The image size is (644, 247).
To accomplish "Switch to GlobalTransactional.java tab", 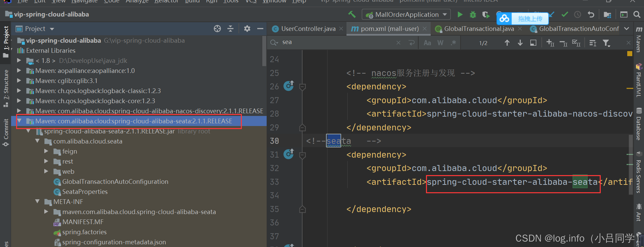I will coord(479,29).
